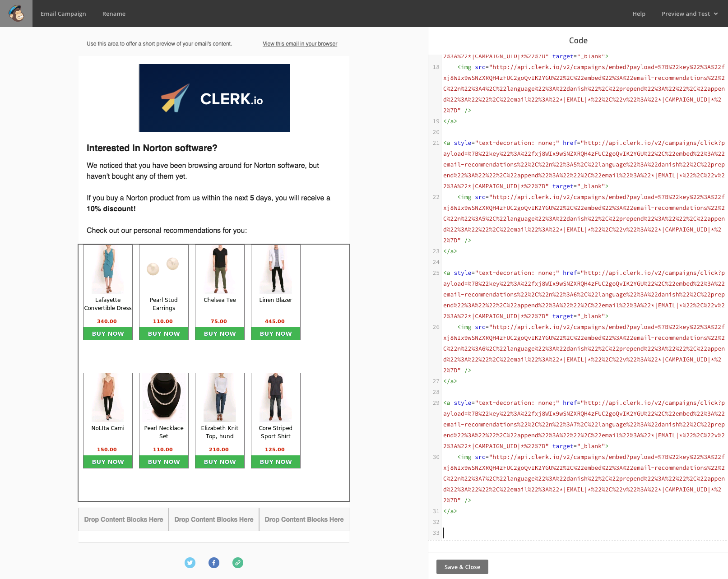Click the Facebook share icon

(214, 563)
